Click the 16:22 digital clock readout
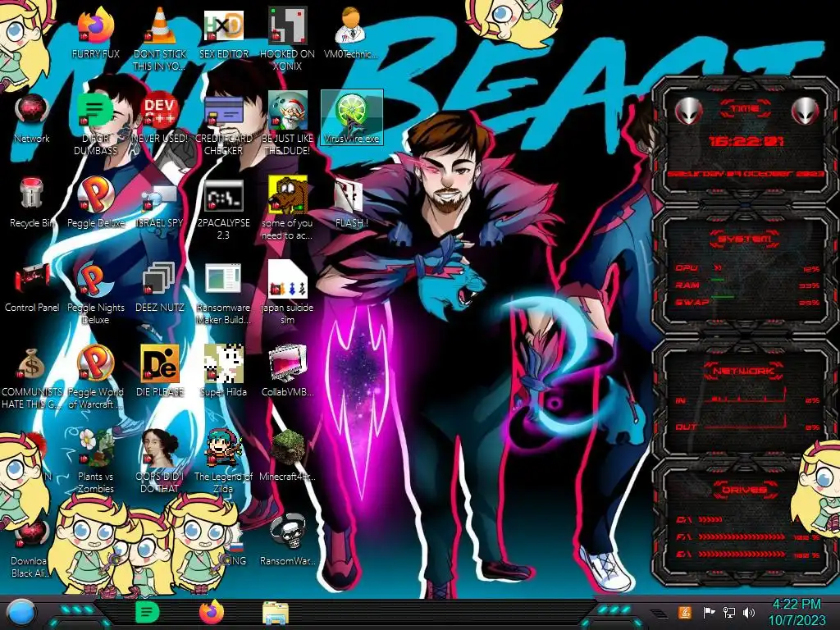Viewport: 840px width, 630px height. click(x=746, y=141)
